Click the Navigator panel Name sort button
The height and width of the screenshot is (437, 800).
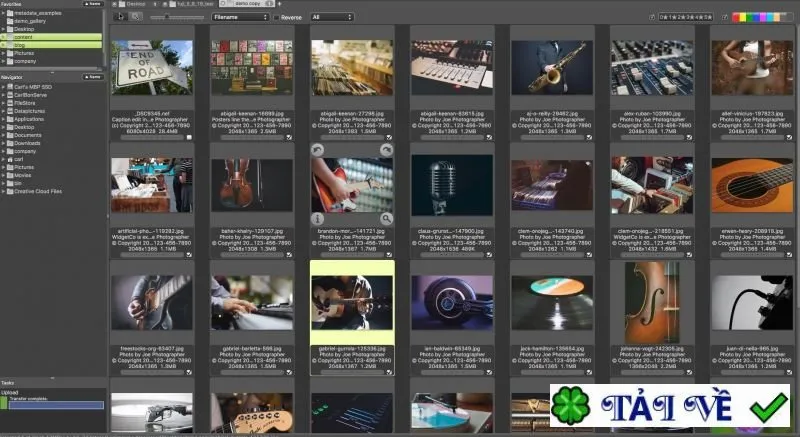(x=93, y=77)
